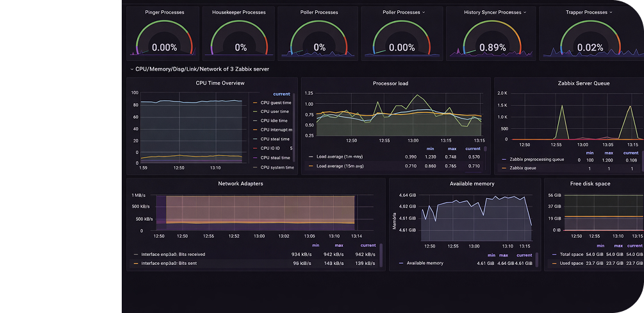Click the Available memory legend color marker

pyautogui.click(x=401, y=263)
